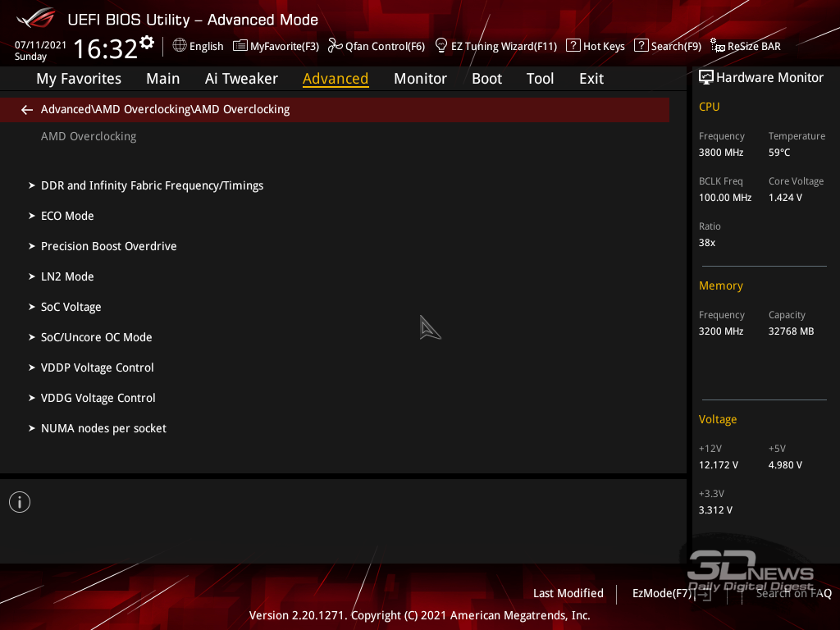This screenshot has width=840, height=630.
Task: Launch Qfan Control(F6)
Action: point(385,46)
